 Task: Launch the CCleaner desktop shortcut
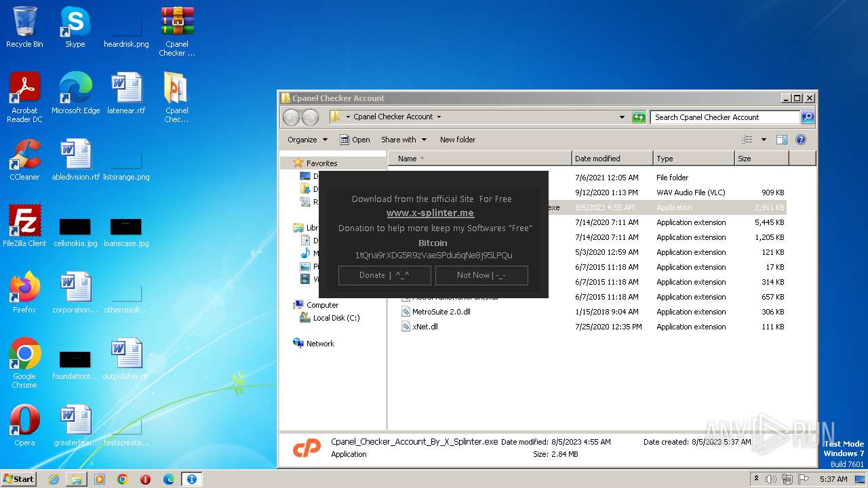point(24,160)
